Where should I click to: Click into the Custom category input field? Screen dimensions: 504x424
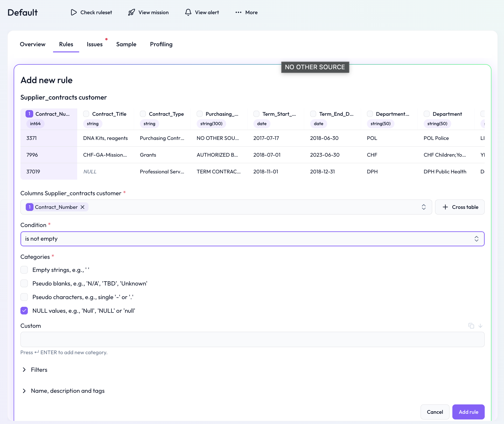coord(252,339)
